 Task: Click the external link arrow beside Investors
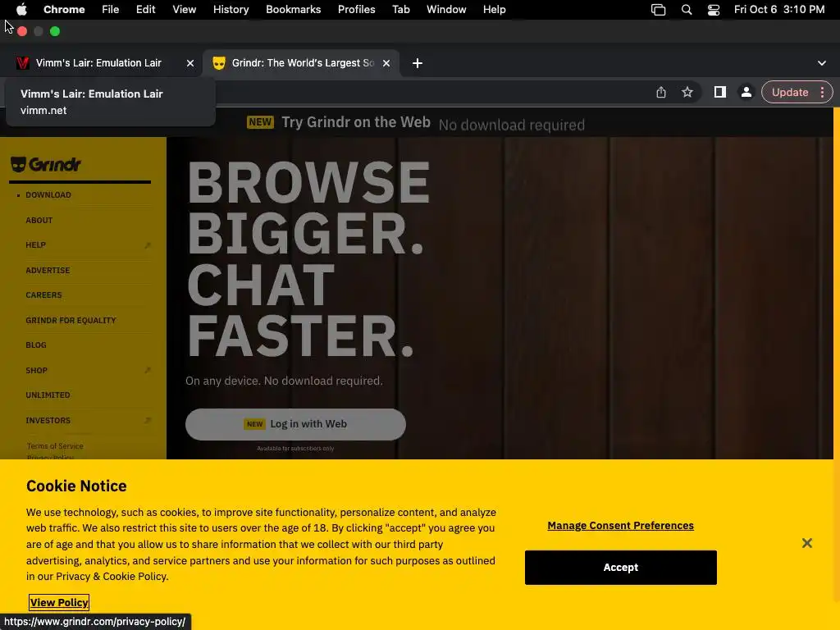pos(148,421)
